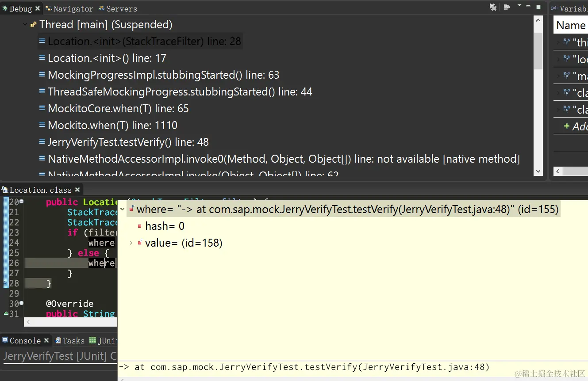Click stack frame icon of Mockito.when(T)

tap(42, 125)
